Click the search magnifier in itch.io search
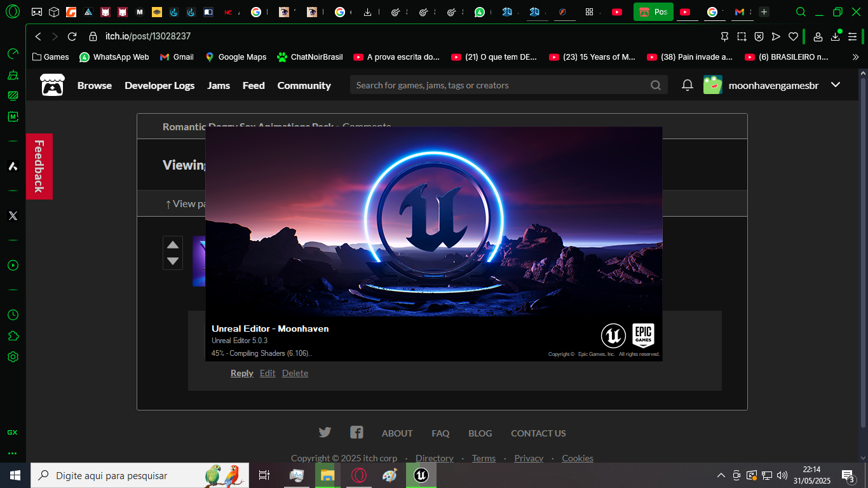Image resolution: width=868 pixels, height=488 pixels. click(656, 85)
